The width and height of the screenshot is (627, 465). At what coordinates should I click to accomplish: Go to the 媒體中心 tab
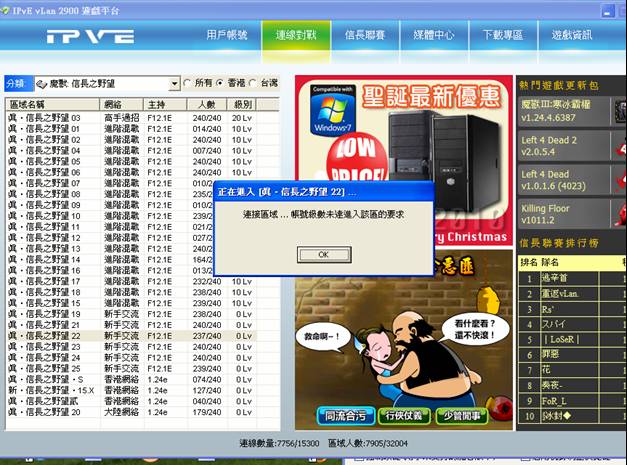click(x=434, y=35)
